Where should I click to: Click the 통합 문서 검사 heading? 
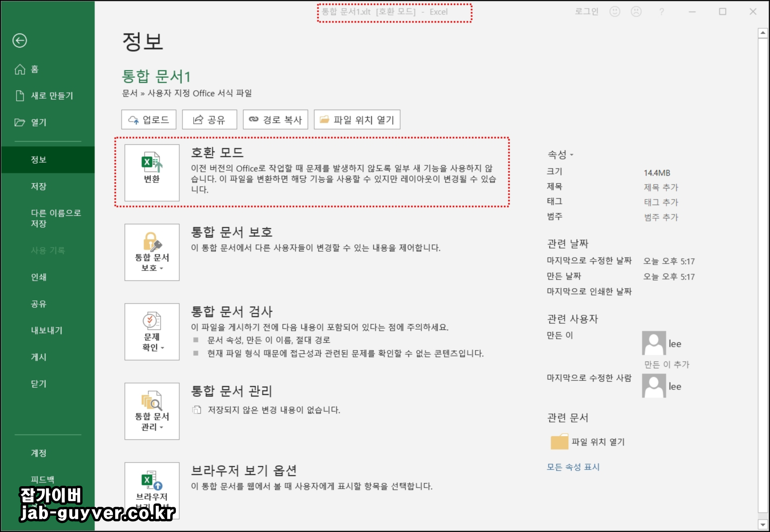coord(232,312)
